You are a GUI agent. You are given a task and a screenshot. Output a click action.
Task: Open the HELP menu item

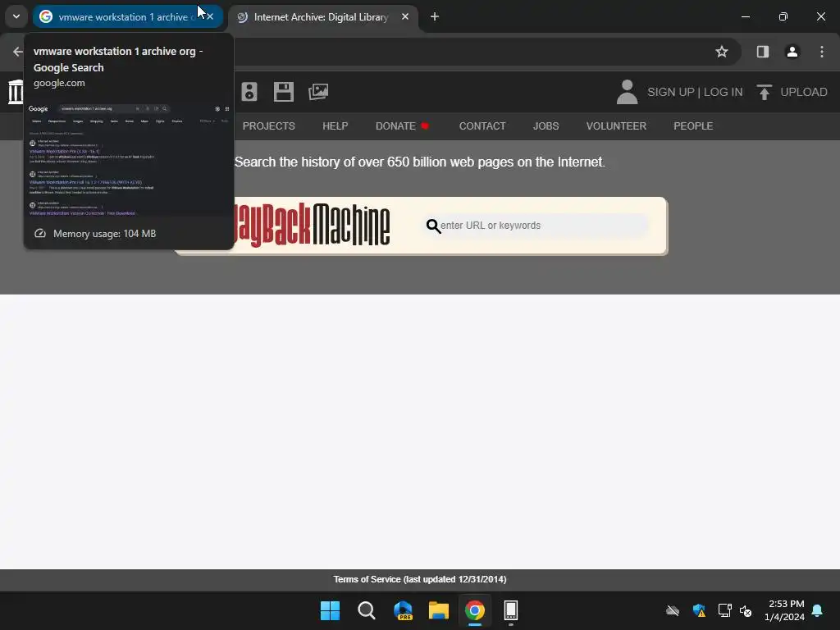pyautogui.click(x=336, y=126)
